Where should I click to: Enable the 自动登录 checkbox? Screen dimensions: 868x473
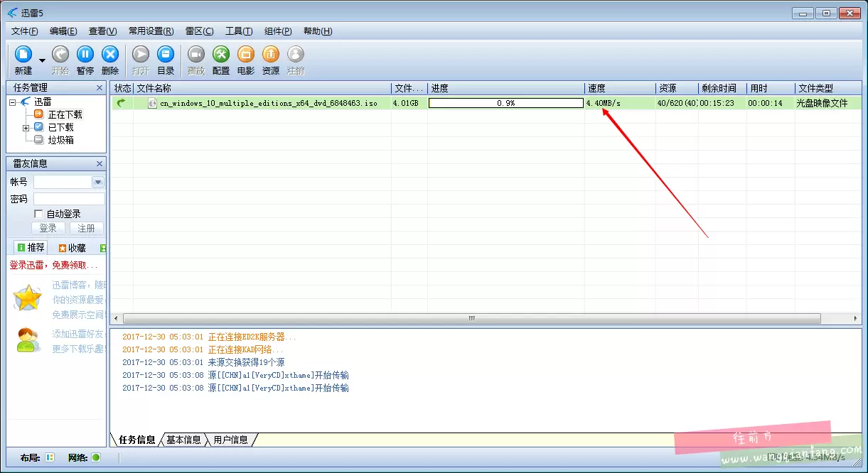38,214
